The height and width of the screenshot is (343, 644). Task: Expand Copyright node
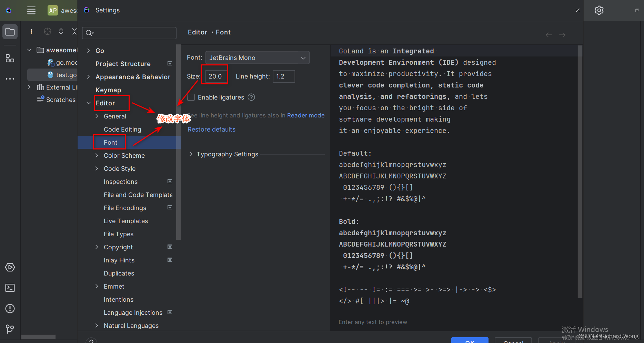point(97,247)
